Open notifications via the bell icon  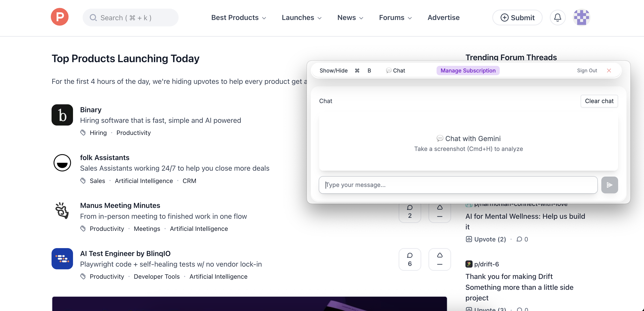coord(557,18)
